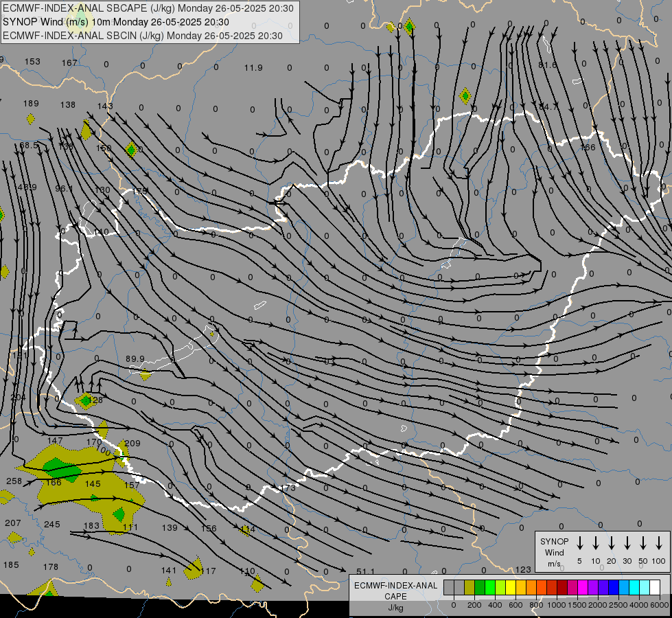Click the '138' value on the map
Image resolution: width=672 pixels, height=618 pixels.
[68, 104]
